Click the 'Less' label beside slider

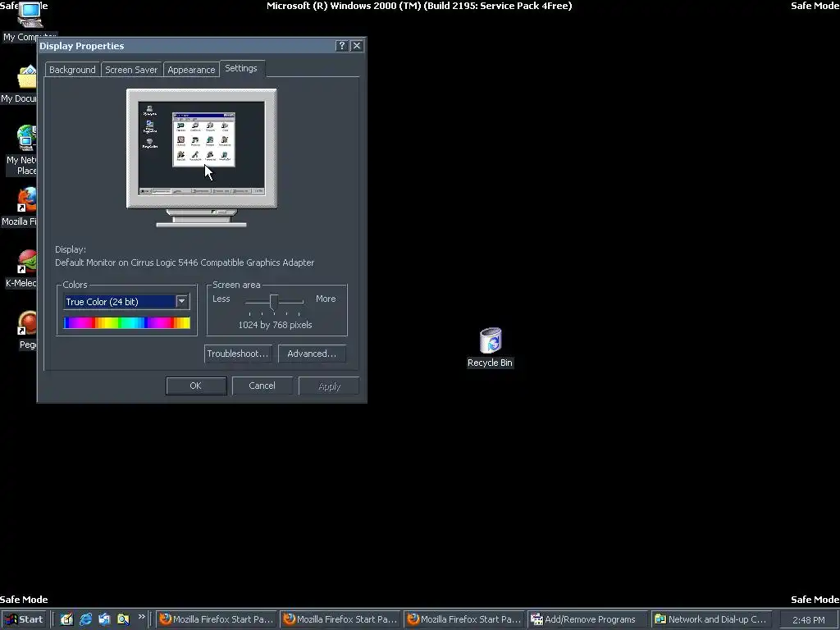point(221,299)
